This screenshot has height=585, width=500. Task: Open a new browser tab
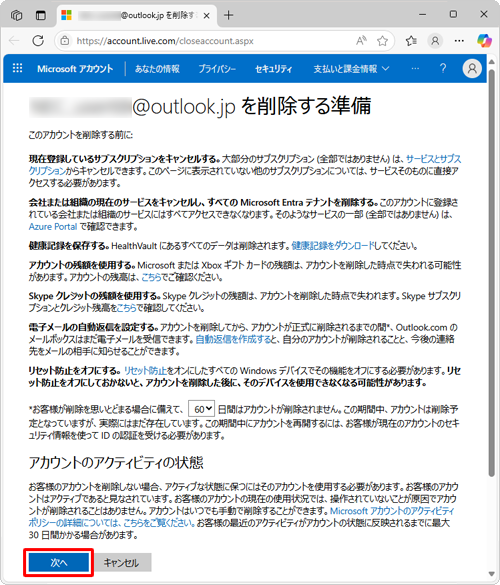[x=228, y=15]
